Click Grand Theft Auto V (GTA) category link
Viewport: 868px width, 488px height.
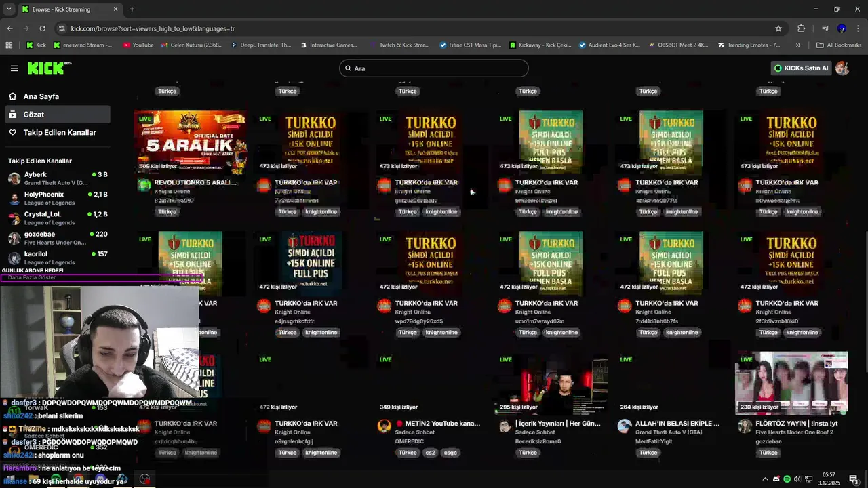(667, 432)
